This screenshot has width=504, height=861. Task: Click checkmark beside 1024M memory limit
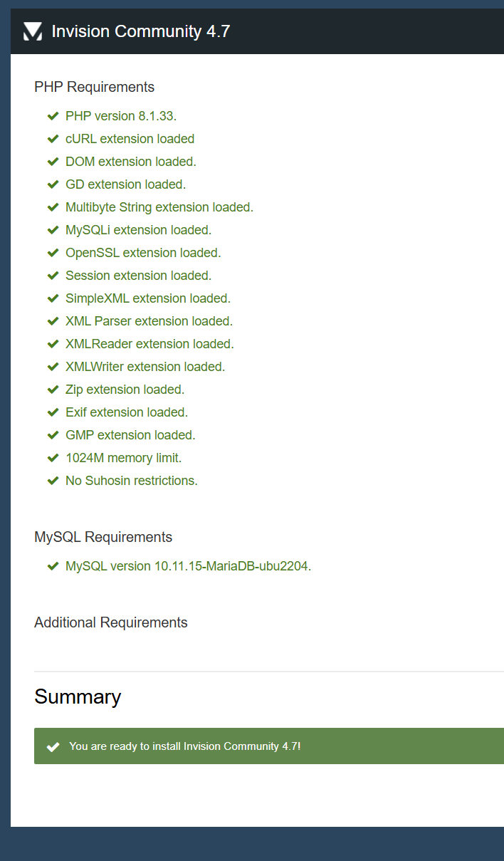[53, 458]
